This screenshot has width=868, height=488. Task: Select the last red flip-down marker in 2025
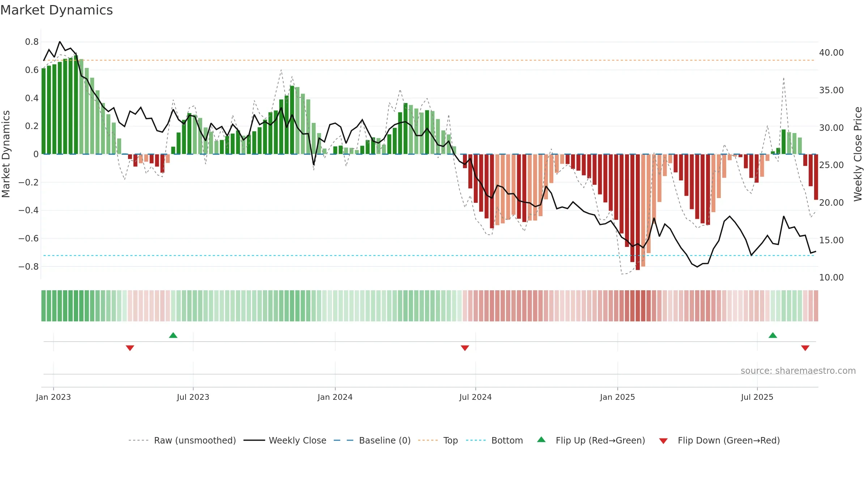805,348
